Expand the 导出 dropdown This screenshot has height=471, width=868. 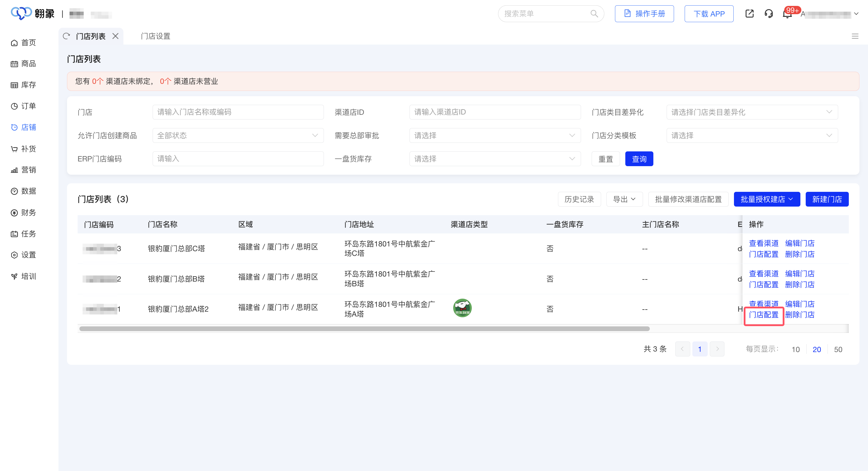(624, 199)
